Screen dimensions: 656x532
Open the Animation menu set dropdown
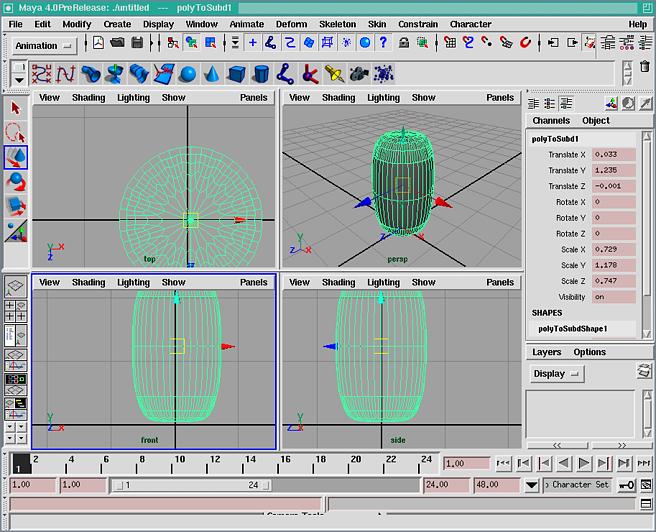click(x=45, y=45)
